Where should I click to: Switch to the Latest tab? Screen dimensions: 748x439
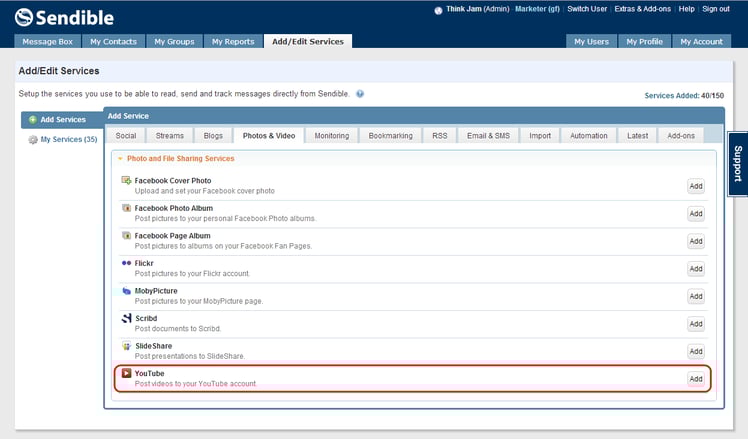coord(638,136)
